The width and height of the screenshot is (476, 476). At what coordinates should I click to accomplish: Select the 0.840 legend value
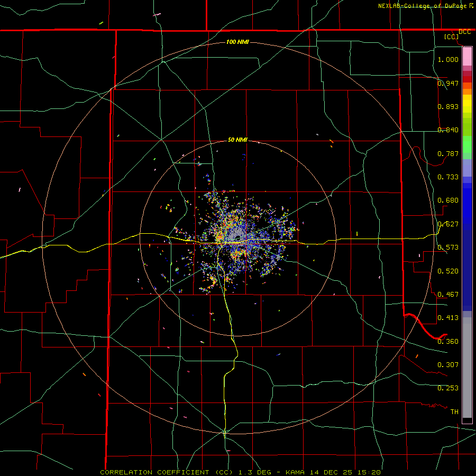pyautogui.click(x=448, y=130)
